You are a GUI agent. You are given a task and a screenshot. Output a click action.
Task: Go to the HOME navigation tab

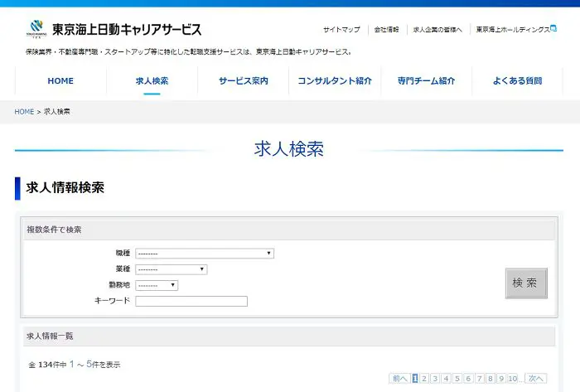coord(60,80)
